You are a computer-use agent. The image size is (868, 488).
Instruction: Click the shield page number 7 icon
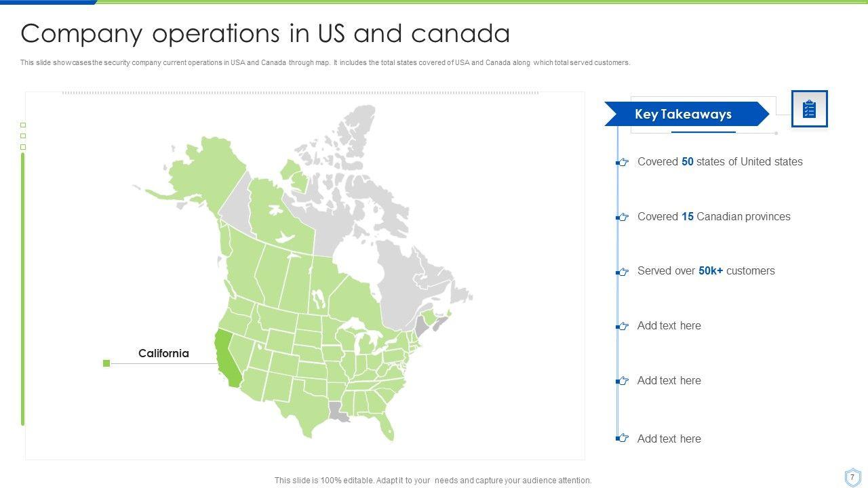tap(852, 477)
